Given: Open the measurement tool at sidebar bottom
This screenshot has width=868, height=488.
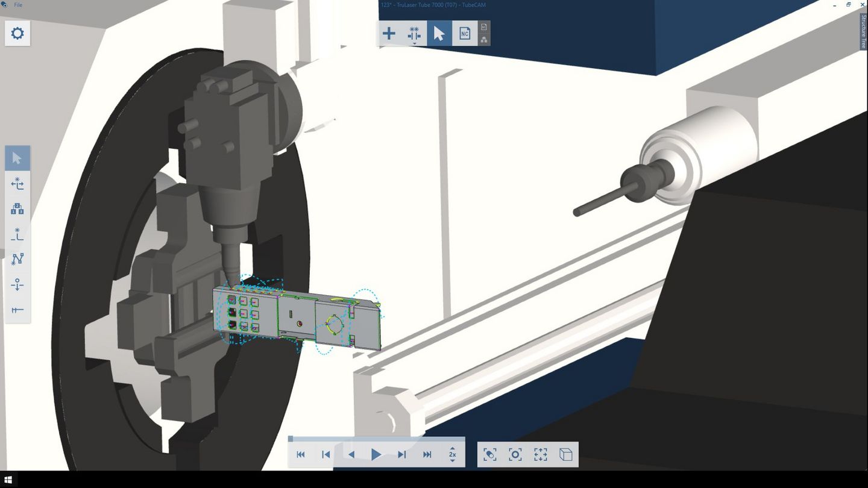Looking at the screenshot, I should [x=17, y=310].
